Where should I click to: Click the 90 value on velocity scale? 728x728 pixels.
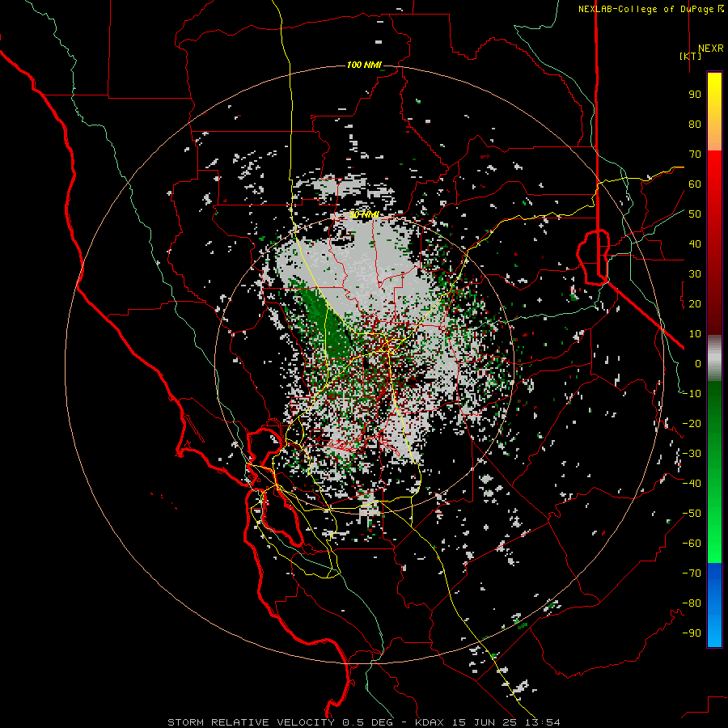(695, 95)
